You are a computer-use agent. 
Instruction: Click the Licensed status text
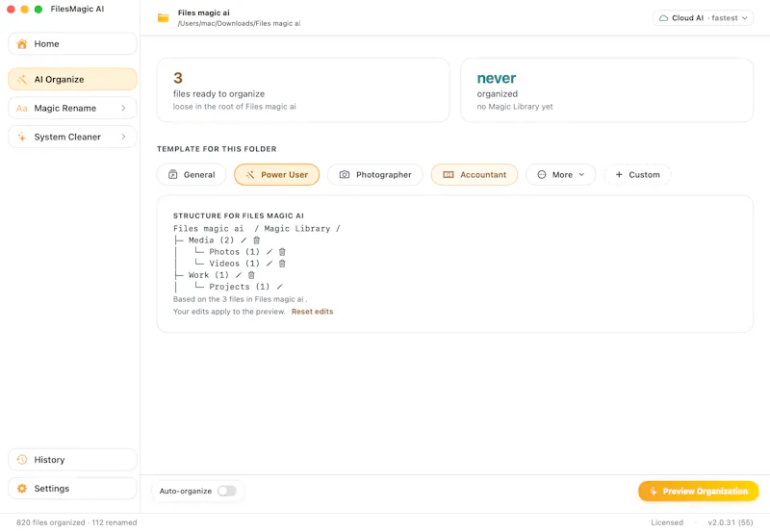[667, 522]
